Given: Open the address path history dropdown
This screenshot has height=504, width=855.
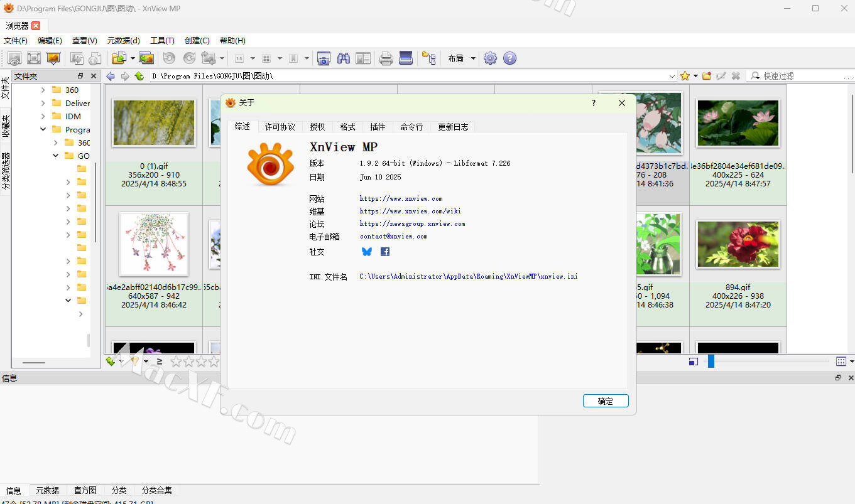Looking at the screenshot, I should 672,76.
